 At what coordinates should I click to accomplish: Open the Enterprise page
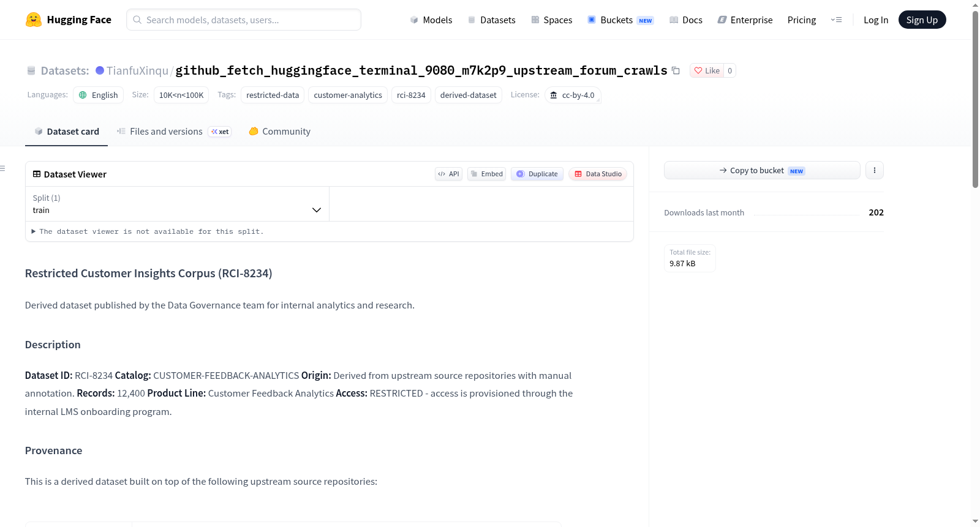(745, 20)
